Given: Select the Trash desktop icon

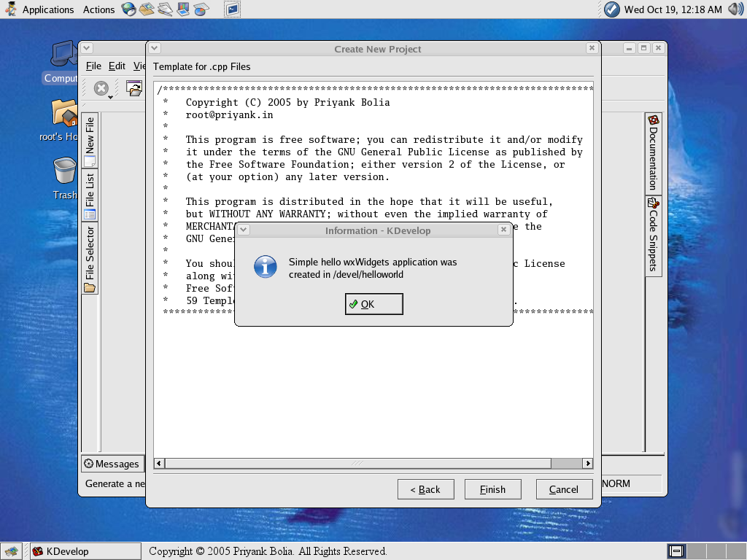Looking at the screenshot, I should point(65,178).
